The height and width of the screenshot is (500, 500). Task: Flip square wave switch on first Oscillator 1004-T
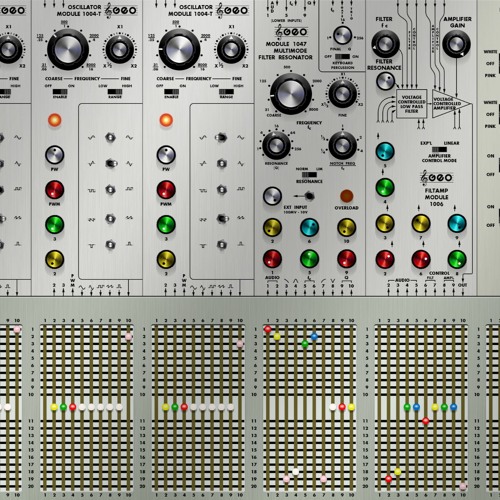(x=110, y=189)
